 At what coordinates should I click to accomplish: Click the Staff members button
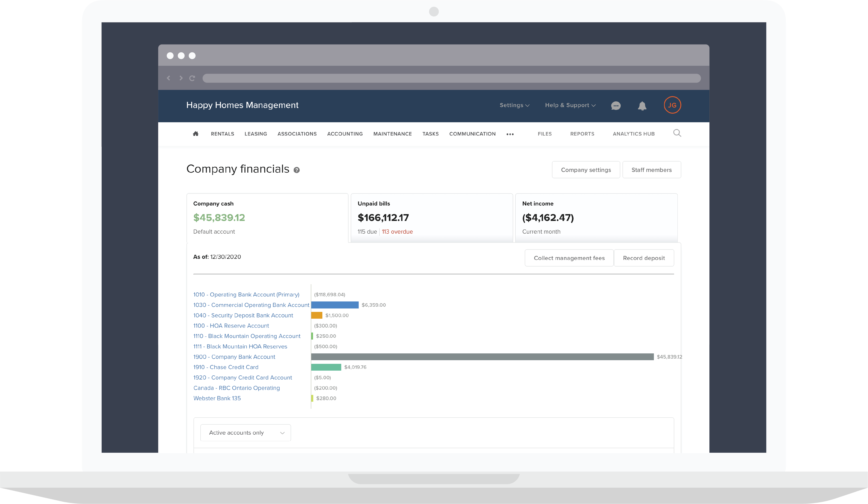[x=651, y=170]
